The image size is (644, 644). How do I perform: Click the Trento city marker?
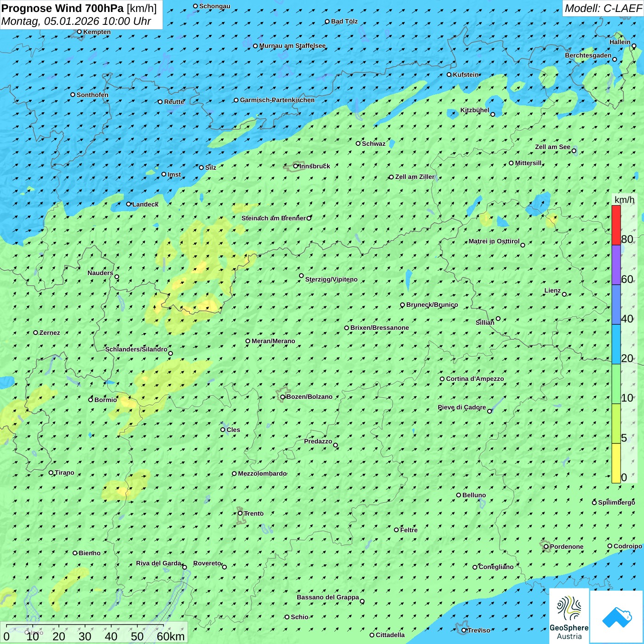coord(240,513)
